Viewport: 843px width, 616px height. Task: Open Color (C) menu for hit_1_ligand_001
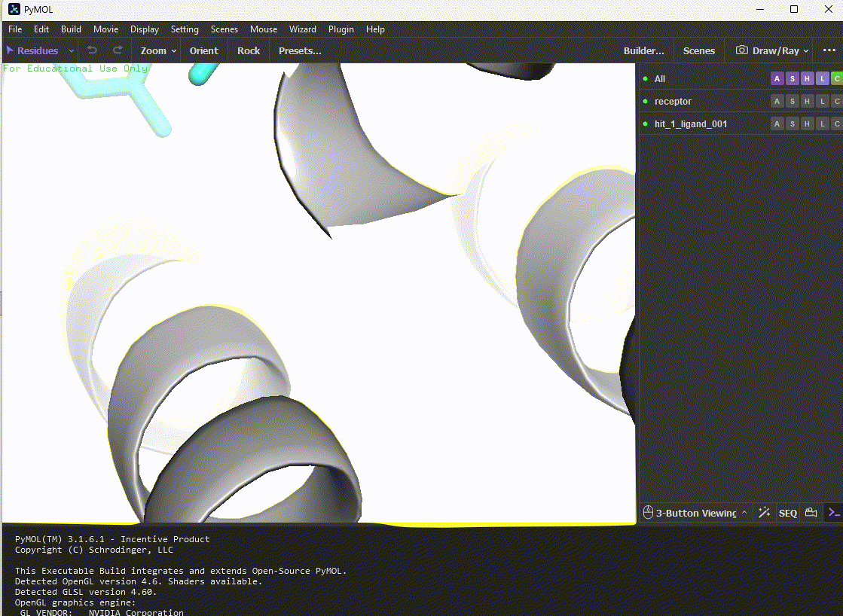tap(837, 124)
